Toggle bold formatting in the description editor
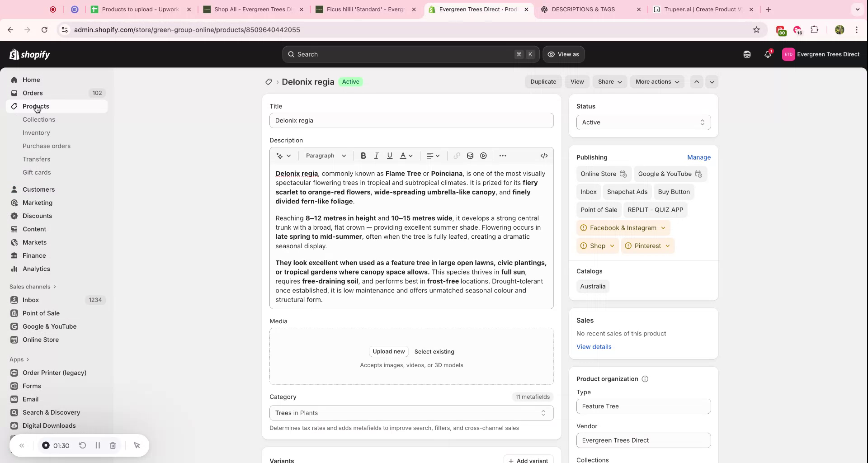Screen dimensions: 868x463 (363, 156)
